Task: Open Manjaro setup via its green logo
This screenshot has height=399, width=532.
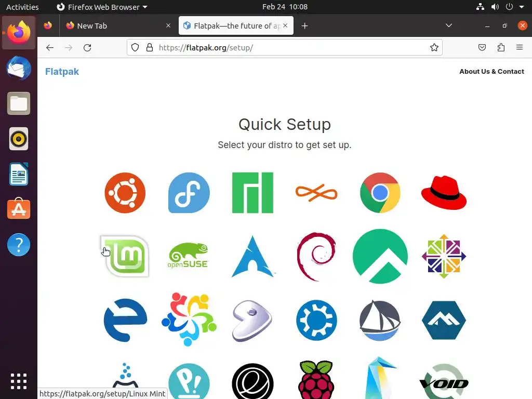Action: point(252,193)
